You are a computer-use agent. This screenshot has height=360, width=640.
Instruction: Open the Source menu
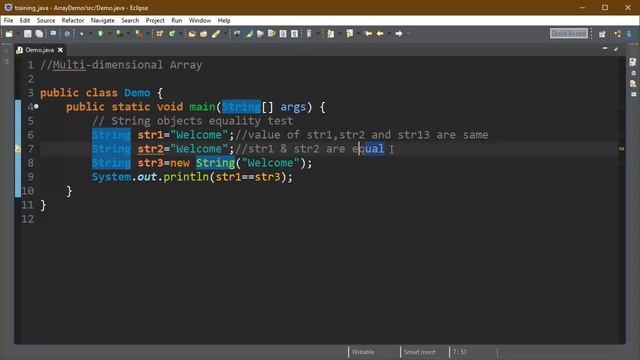(x=46, y=20)
